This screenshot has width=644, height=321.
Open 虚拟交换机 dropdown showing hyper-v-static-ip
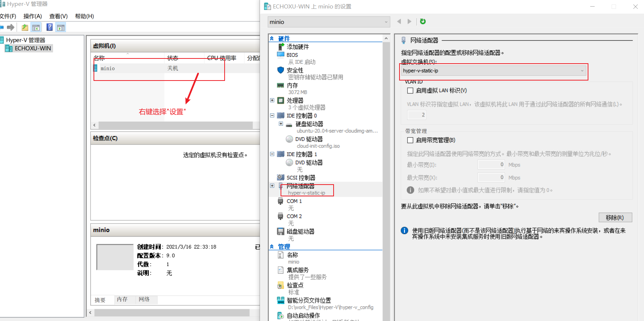tap(494, 71)
